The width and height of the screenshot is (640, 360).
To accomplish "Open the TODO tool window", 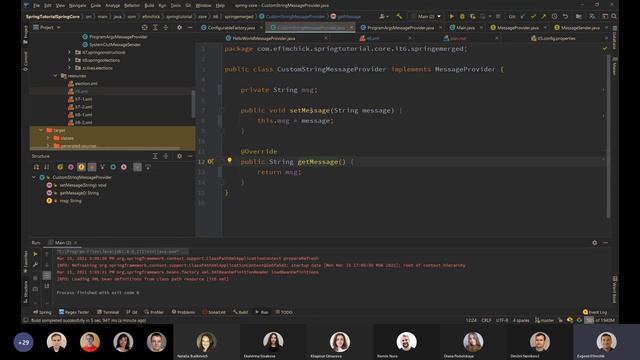I will click(284, 312).
